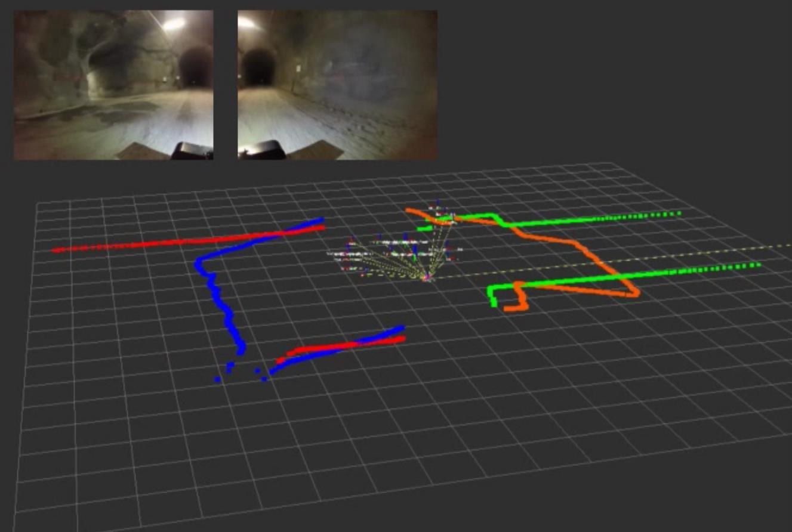Select the upper green dotted line end
792x532 pixels.
click(677, 212)
